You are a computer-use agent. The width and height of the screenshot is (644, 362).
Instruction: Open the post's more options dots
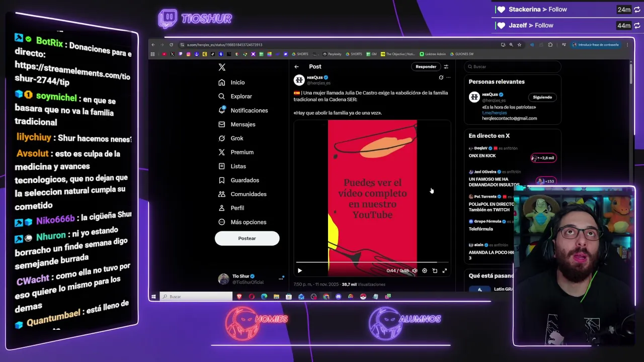coord(448,77)
